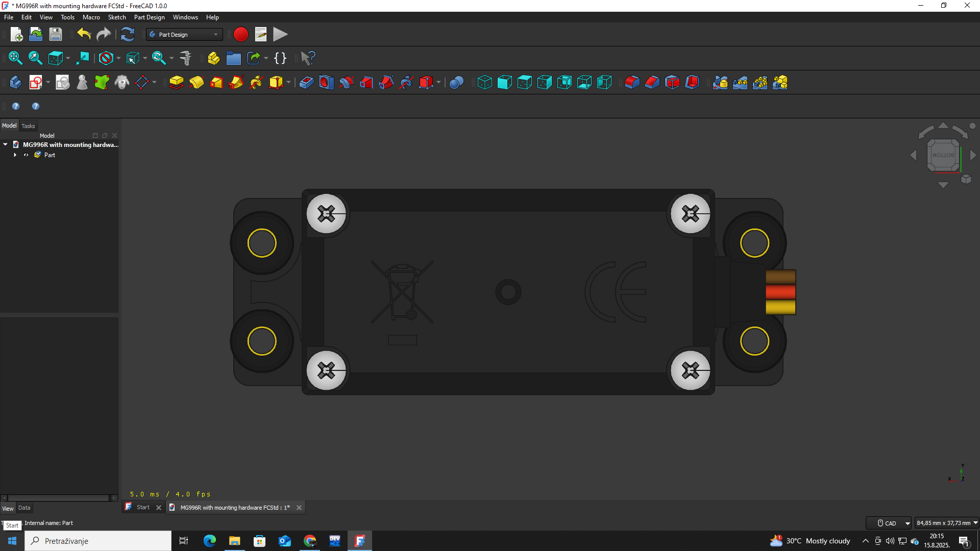Open File Explorer from the taskbar
Image resolution: width=980 pixels, height=551 pixels.
tap(234, 541)
